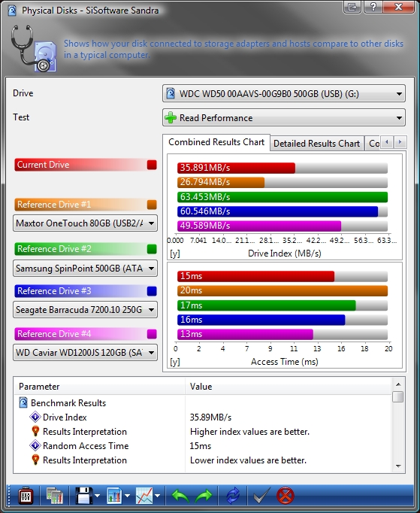Select the partially hidden 'Co' tab
Image resolution: width=420 pixels, height=513 pixels.
pos(373,144)
